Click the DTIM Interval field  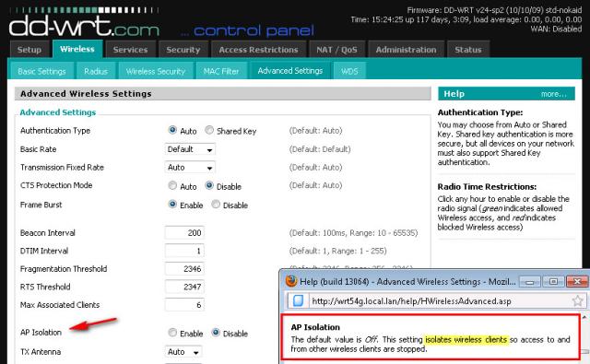(184, 251)
